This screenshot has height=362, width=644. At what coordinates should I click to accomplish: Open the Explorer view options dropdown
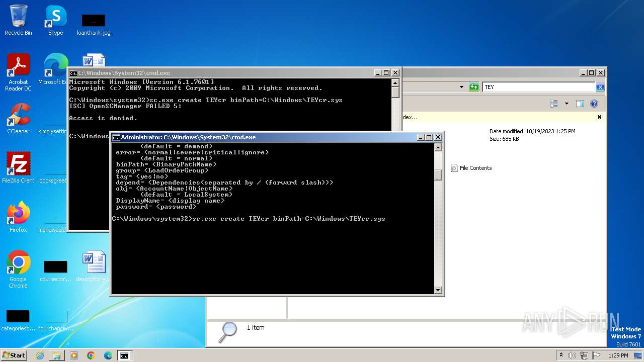pos(567,104)
